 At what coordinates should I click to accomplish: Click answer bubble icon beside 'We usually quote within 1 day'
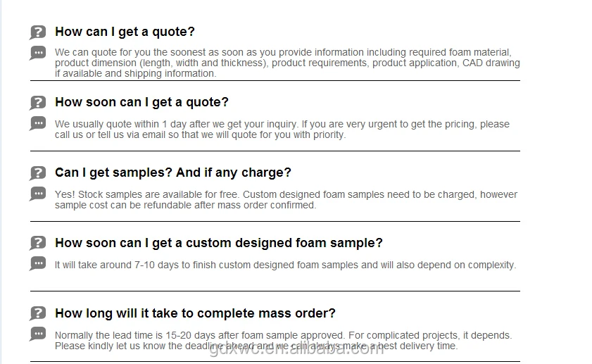point(38,123)
